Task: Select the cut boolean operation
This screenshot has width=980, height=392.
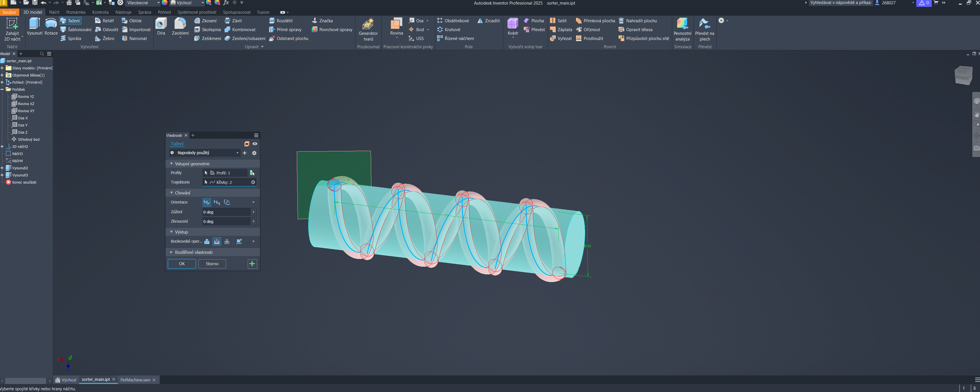Action: (217, 242)
